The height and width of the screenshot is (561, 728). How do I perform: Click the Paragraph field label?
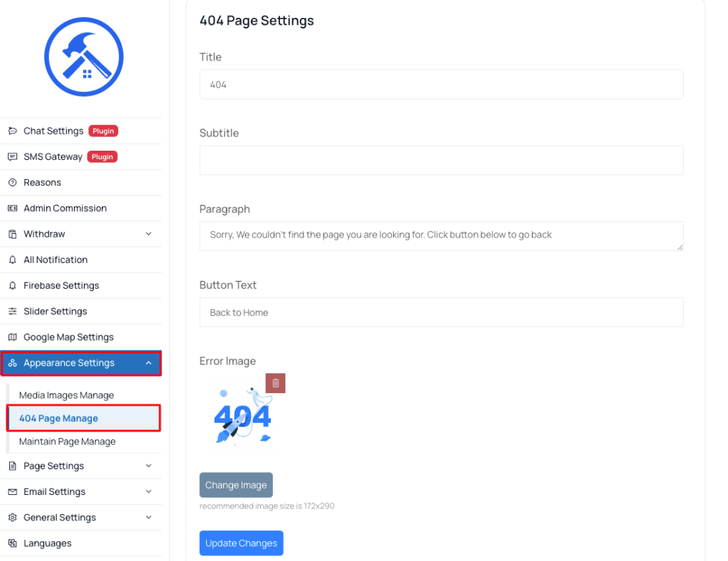pyautogui.click(x=225, y=210)
